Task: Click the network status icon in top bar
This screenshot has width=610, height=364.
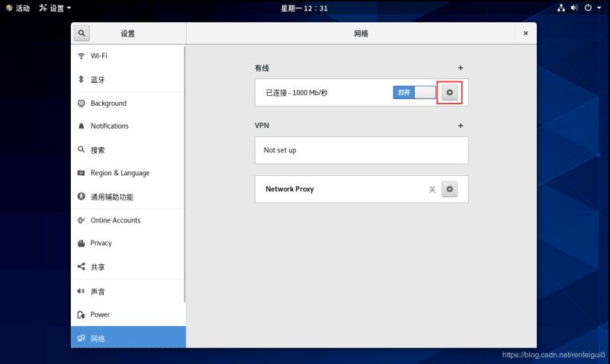Action: click(561, 8)
